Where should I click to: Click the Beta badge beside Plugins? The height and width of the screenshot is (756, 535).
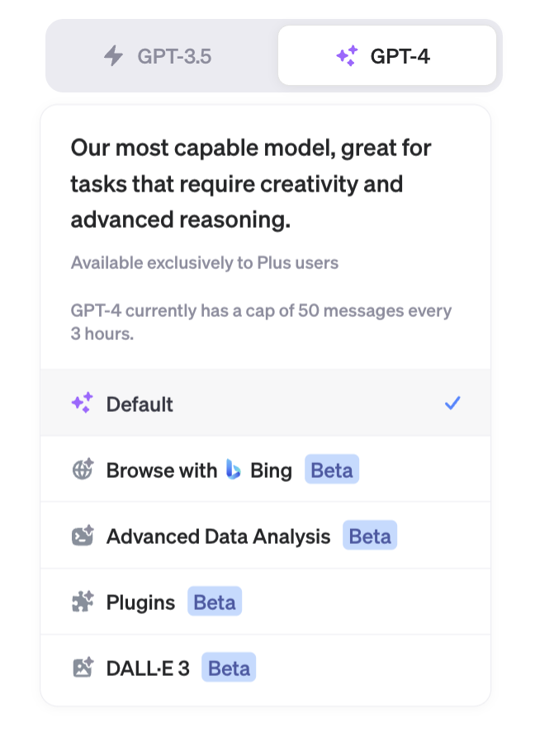click(x=215, y=602)
